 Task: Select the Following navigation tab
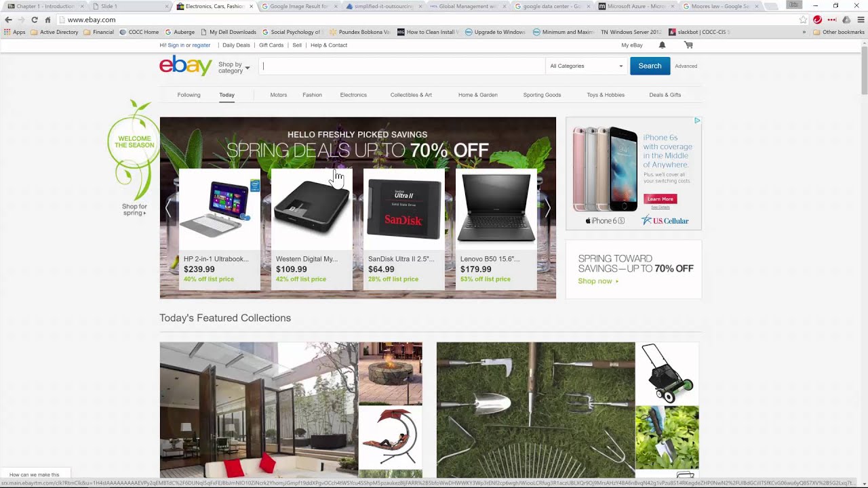pos(189,95)
